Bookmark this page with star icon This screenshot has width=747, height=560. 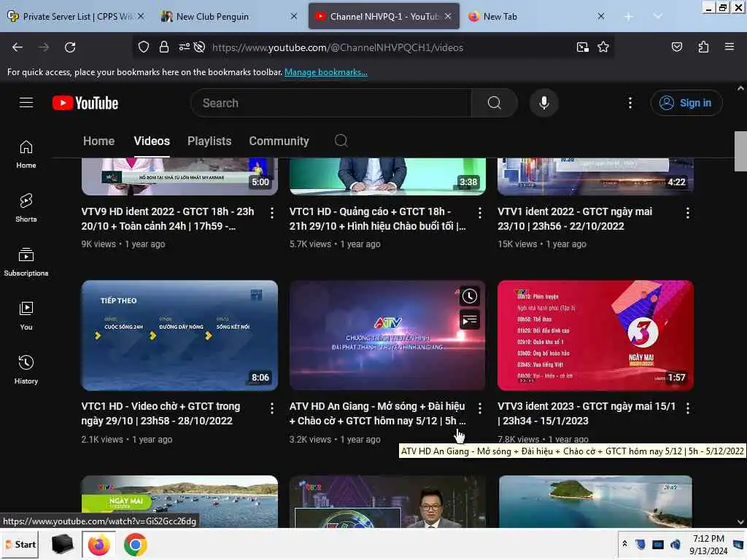click(x=603, y=47)
